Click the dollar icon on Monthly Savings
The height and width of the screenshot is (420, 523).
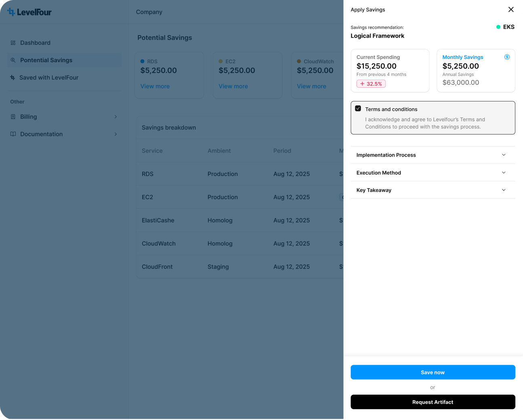click(x=507, y=57)
